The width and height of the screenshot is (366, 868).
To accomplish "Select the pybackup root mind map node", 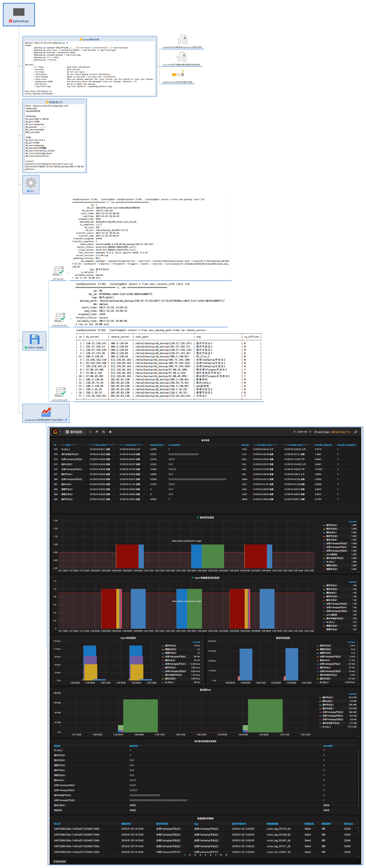I will tap(19, 15).
